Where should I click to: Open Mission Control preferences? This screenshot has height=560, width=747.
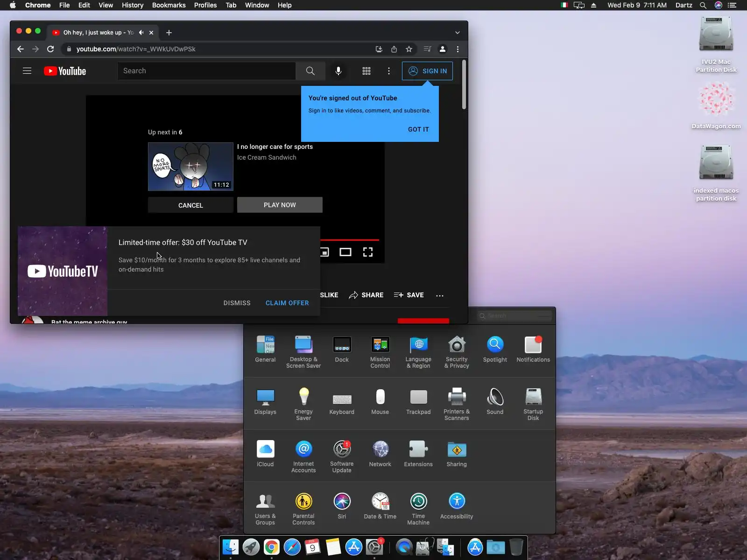point(380,352)
